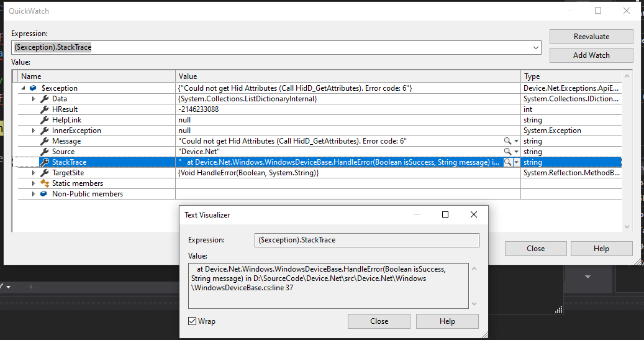Click scroll down arrow in QuickWatch grid
This screenshot has width=644, height=340.
627,226
